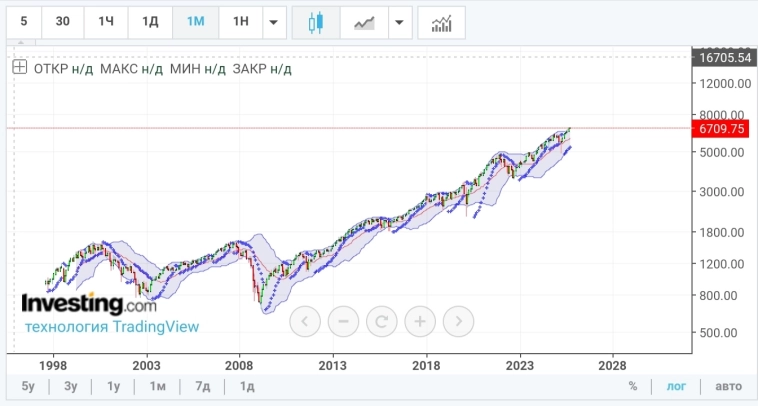This screenshot has width=758, height=406.
Task: Open the timeframe interval dropdown arrow
Action: pos(274,22)
